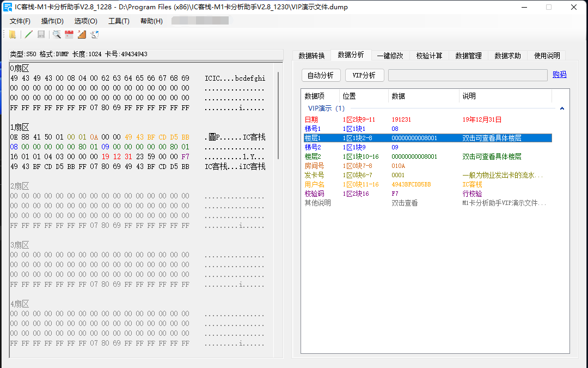Viewport: 588px width, 368px height.
Task: Click the 4扇区 sector label
Action: pos(20,304)
